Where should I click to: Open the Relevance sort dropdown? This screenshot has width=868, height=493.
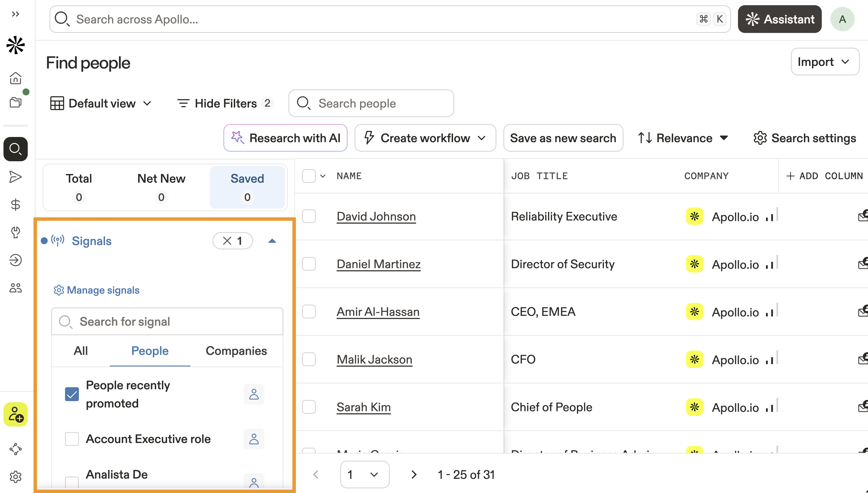coord(683,138)
